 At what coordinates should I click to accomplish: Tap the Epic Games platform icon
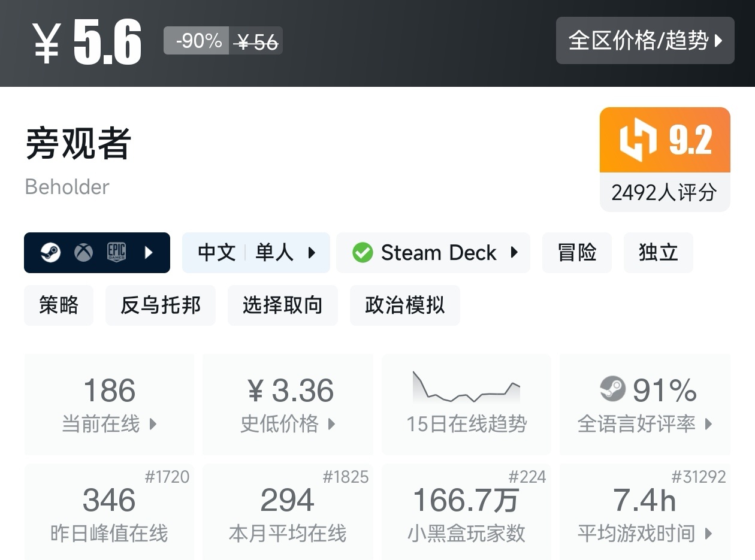tap(117, 253)
